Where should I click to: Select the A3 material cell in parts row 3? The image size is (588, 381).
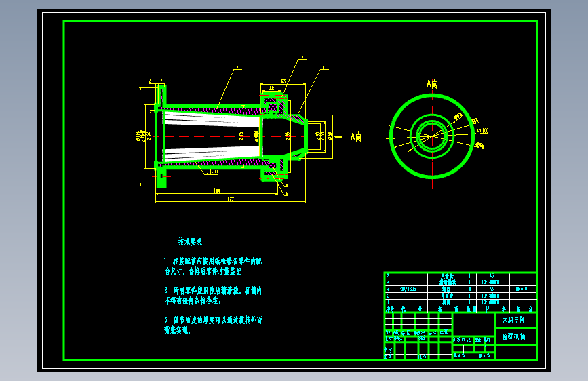point(492,289)
